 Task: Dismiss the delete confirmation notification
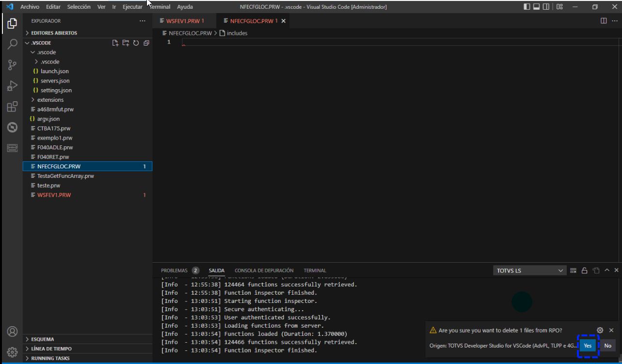(611, 330)
